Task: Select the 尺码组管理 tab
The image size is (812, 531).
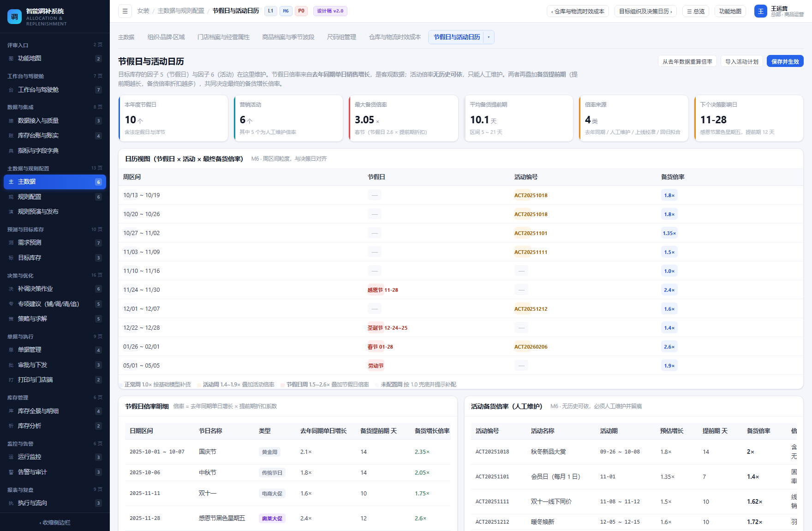Action: (341, 37)
